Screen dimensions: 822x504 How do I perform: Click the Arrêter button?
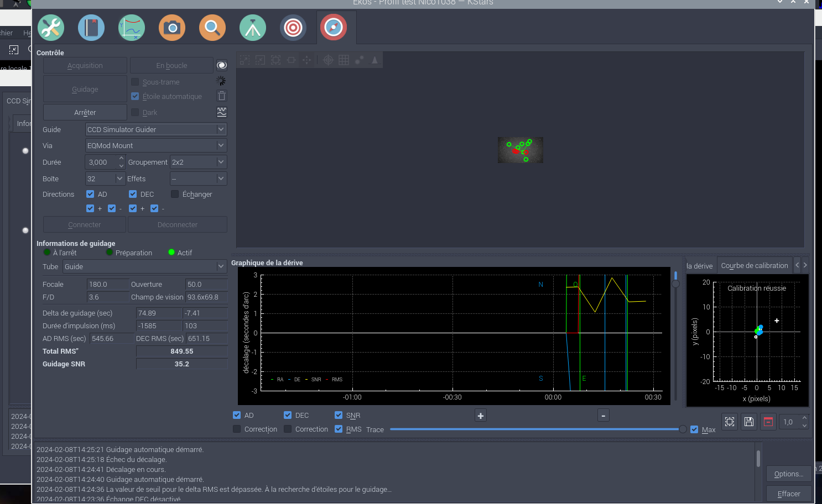pyautogui.click(x=85, y=112)
